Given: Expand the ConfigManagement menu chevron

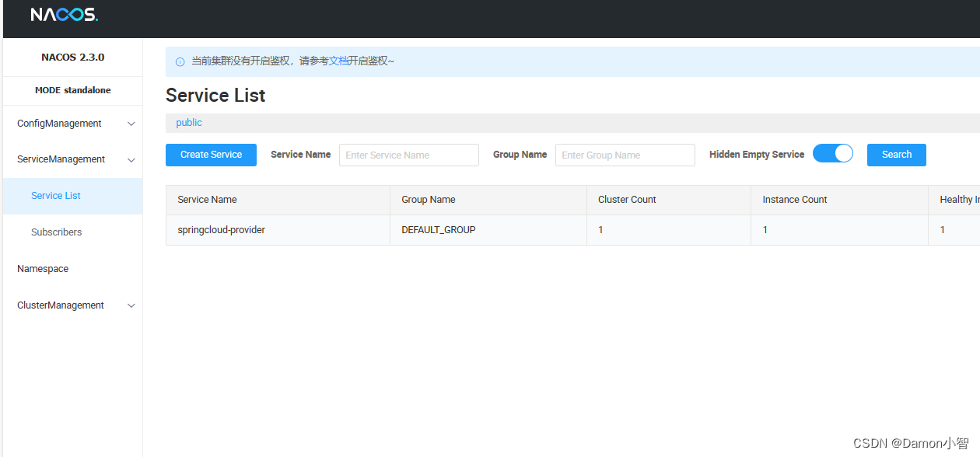Looking at the screenshot, I should pos(131,123).
